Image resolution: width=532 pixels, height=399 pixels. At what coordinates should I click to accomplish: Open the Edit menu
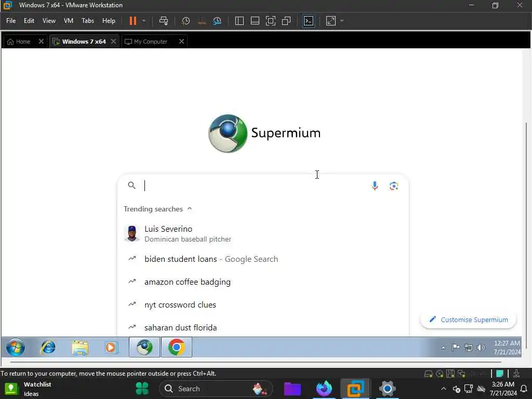pos(29,21)
